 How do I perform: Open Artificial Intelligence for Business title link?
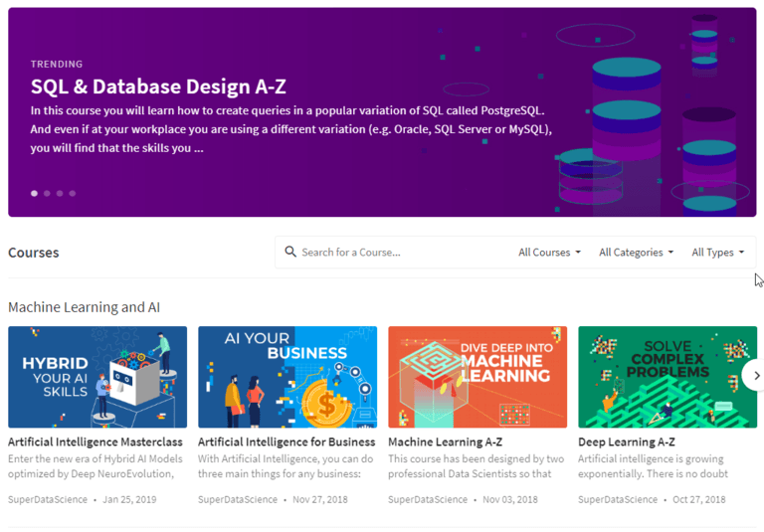[286, 442]
